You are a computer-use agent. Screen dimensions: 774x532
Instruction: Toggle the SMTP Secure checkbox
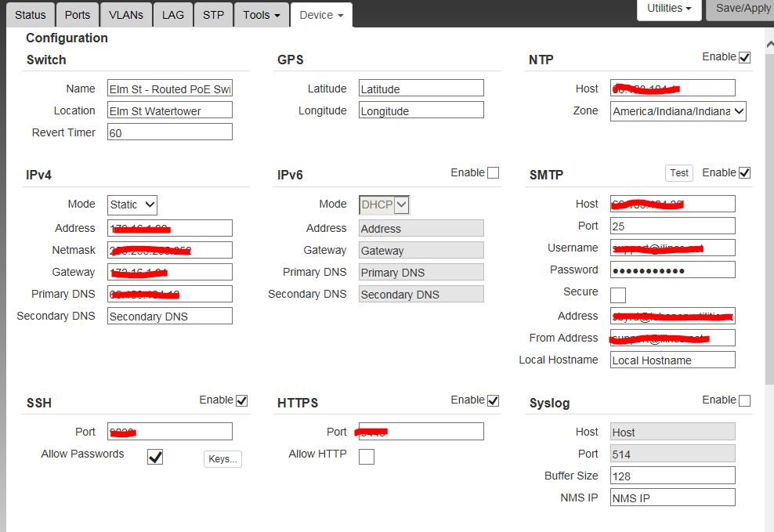click(x=618, y=295)
